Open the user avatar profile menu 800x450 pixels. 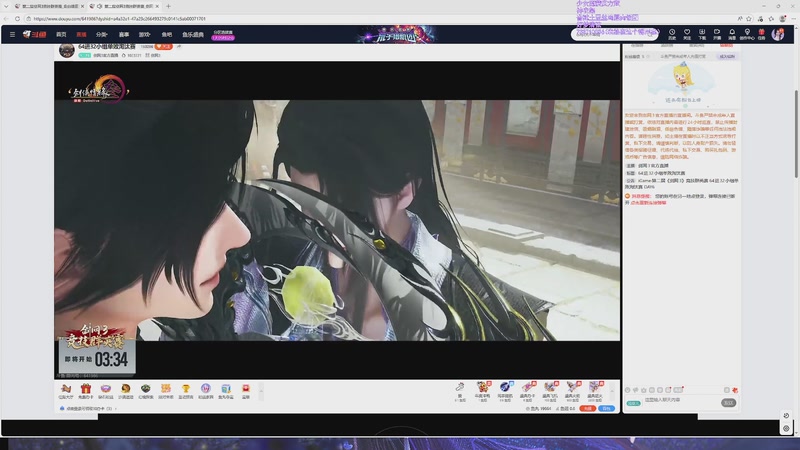tap(778, 34)
